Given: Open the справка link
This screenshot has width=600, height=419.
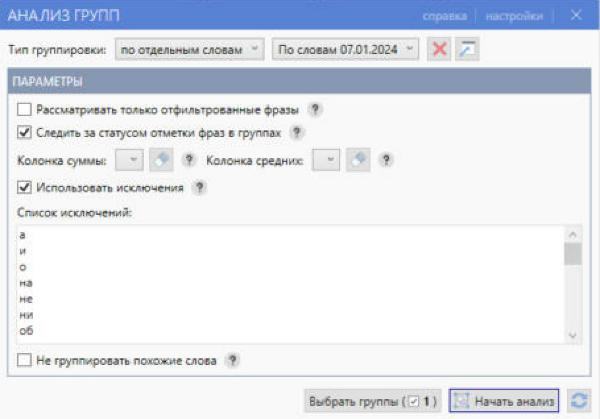Looking at the screenshot, I should click(x=445, y=16).
